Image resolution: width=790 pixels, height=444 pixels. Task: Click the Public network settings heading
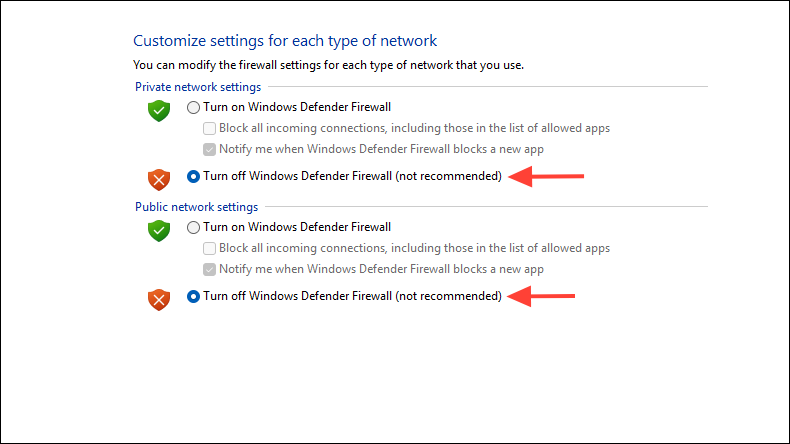(x=196, y=207)
